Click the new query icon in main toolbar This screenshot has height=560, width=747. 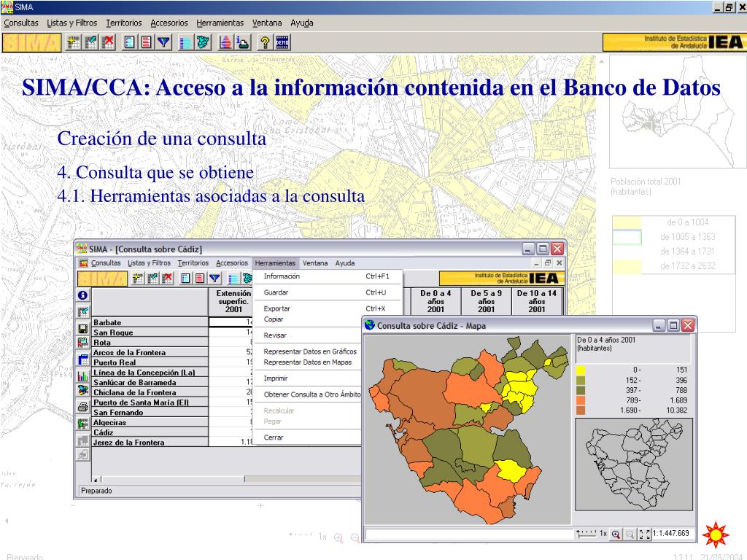pyautogui.click(x=74, y=42)
